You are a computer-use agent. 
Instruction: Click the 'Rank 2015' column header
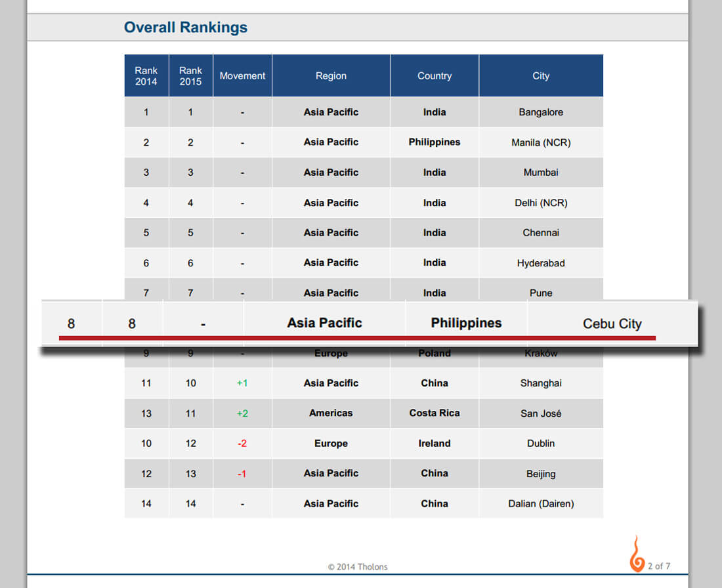[190, 76]
